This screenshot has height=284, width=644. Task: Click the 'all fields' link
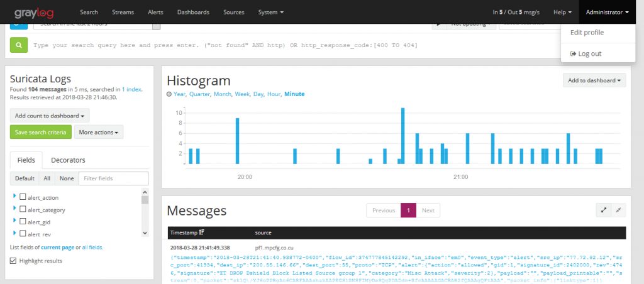click(92, 248)
